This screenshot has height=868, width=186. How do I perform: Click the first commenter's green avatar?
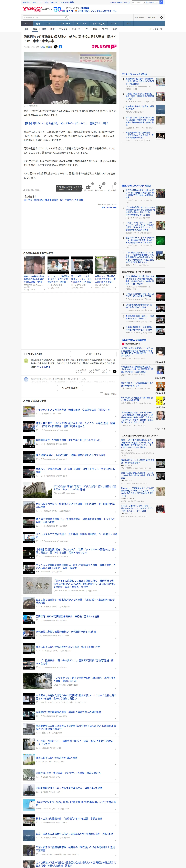(26, 361)
